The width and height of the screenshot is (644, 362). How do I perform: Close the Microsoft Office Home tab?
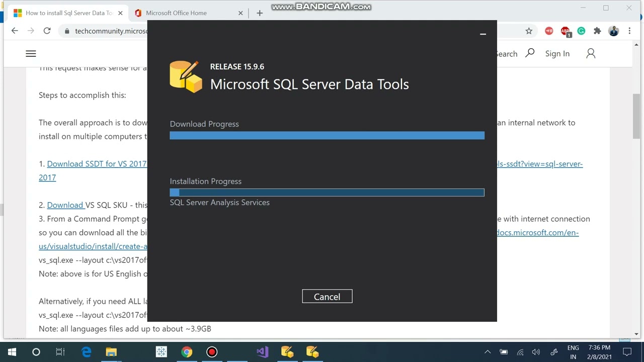click(240, 13)
